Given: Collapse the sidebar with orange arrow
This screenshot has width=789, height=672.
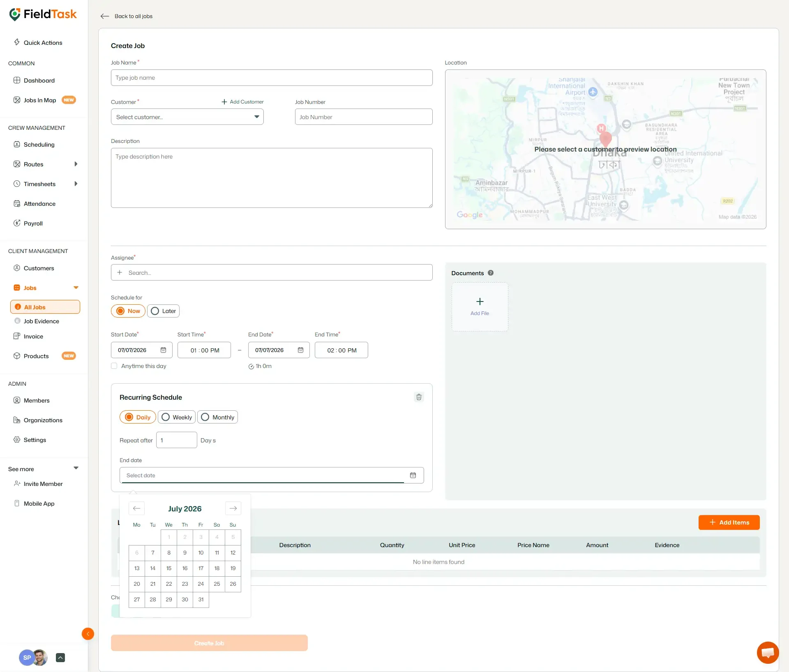Looking at the screenshot, I should [88, 634].
